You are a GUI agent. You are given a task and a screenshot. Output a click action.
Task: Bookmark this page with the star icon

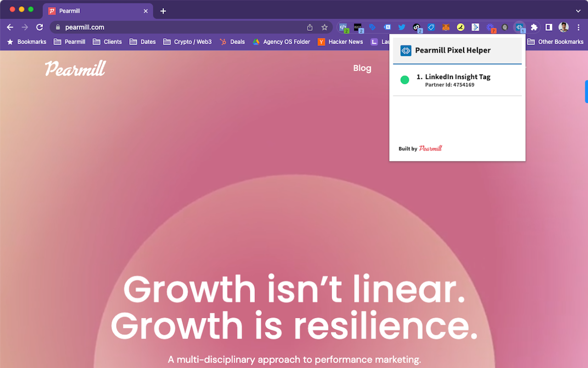tap(324, 27)
